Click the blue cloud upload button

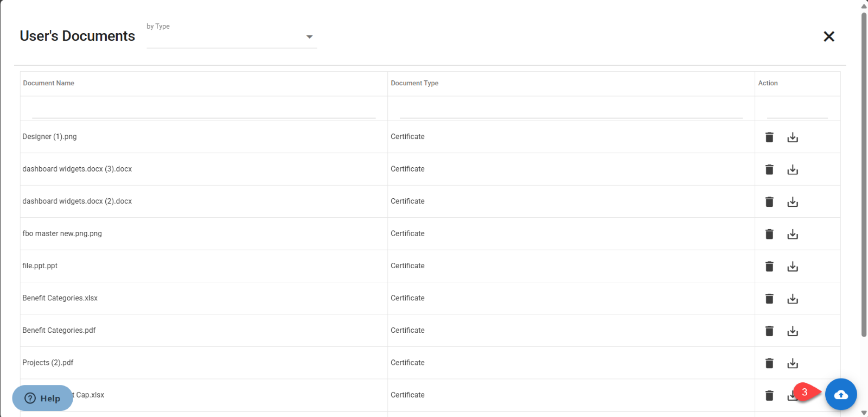(840, 394)
